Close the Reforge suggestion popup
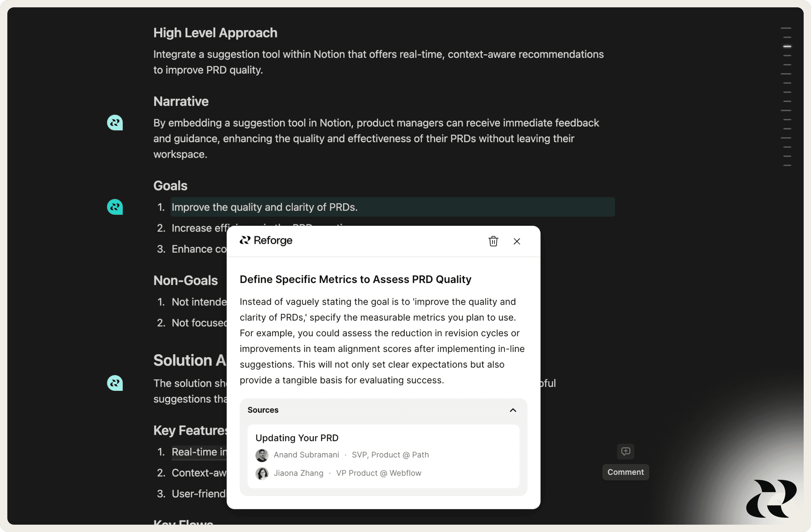This screenshot has height=532, width=811. (517, 241)
